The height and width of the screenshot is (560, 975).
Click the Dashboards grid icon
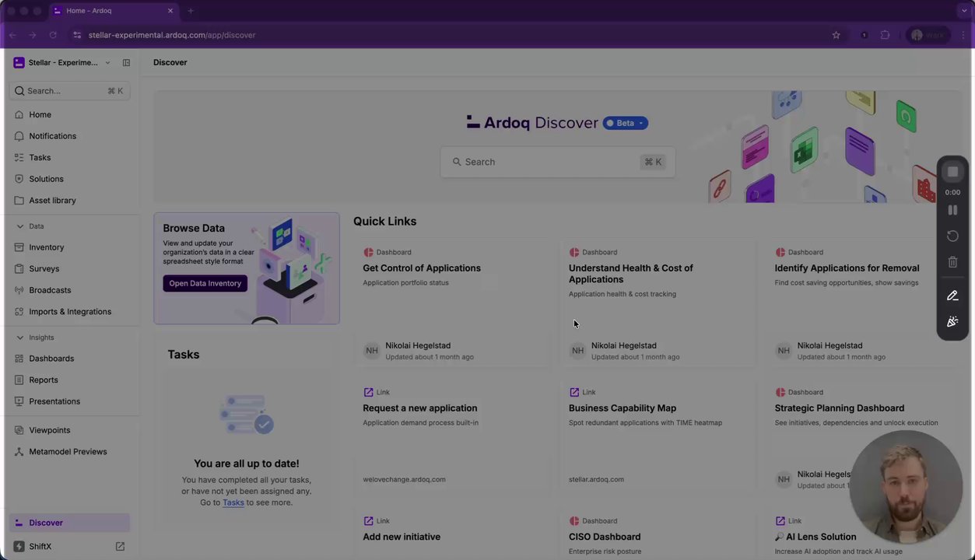tap(19, 359)
